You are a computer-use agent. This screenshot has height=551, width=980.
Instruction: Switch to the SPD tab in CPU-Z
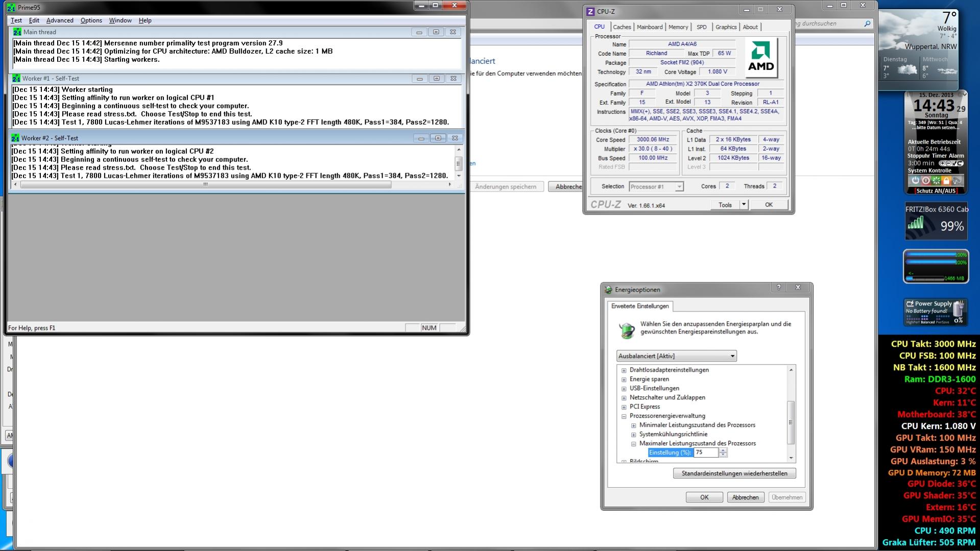click(x=702, y=27)
